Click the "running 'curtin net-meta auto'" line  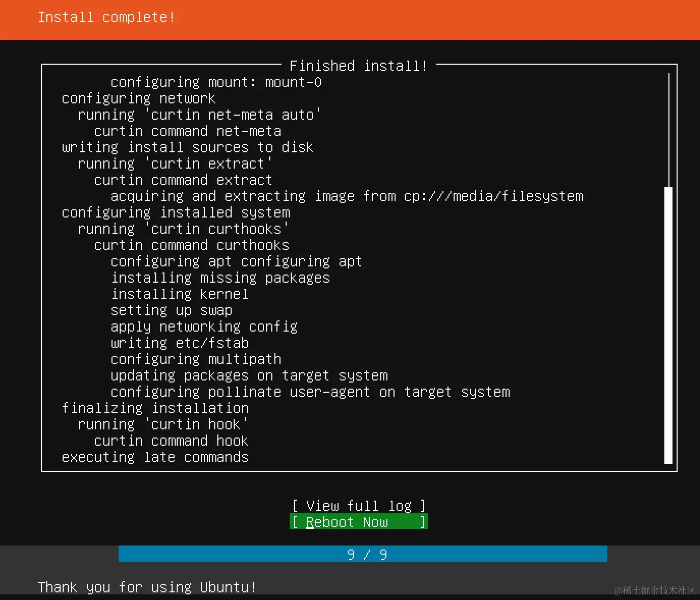coord(200,115)
